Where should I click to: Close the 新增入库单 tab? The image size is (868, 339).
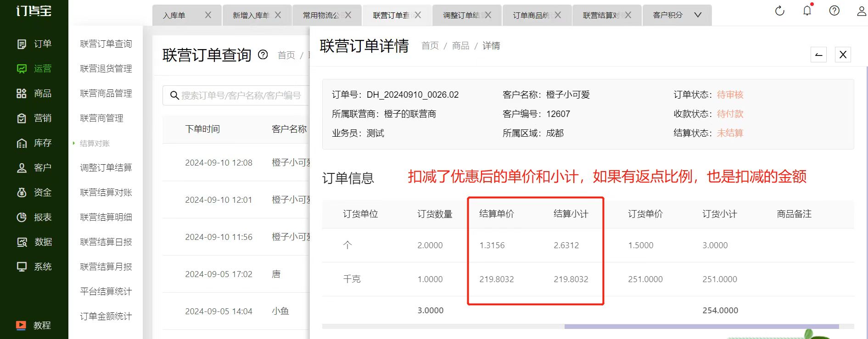coord(278,15)
